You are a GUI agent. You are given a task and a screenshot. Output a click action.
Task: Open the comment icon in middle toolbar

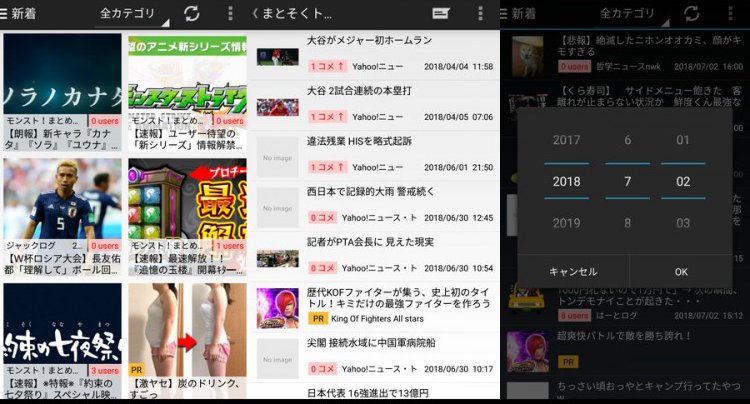(x=441, y=13)
